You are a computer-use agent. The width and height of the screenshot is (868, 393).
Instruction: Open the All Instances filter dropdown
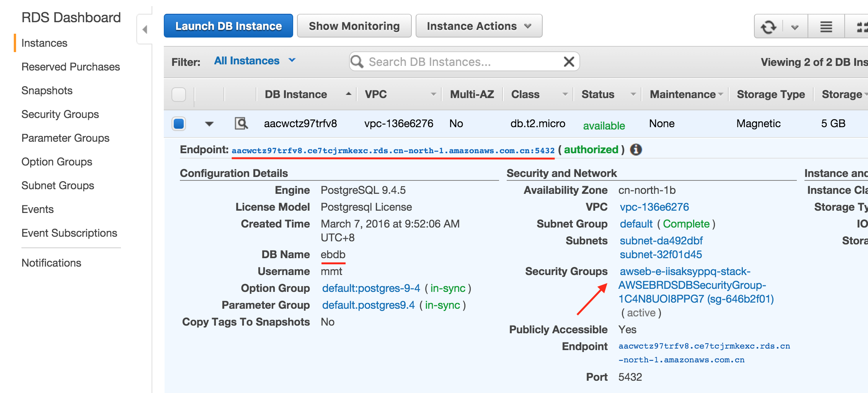click(255, 61)
